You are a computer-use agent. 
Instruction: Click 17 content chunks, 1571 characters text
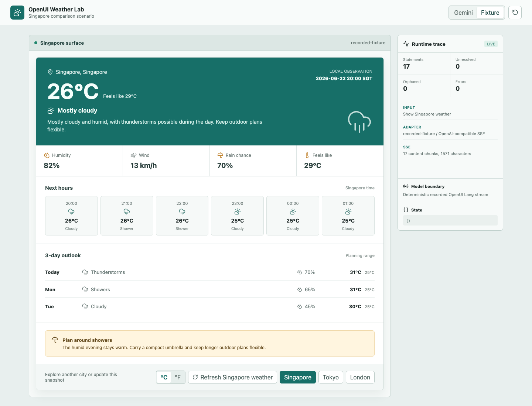click(x=437, y=154)
